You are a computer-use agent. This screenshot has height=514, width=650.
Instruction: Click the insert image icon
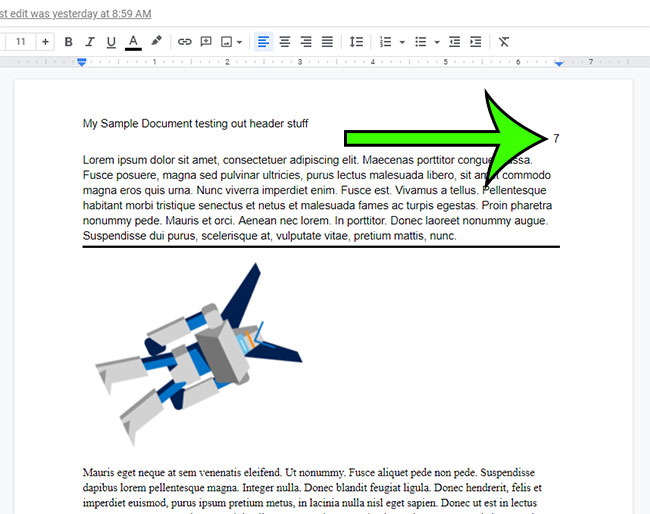[x=226, y=42]
